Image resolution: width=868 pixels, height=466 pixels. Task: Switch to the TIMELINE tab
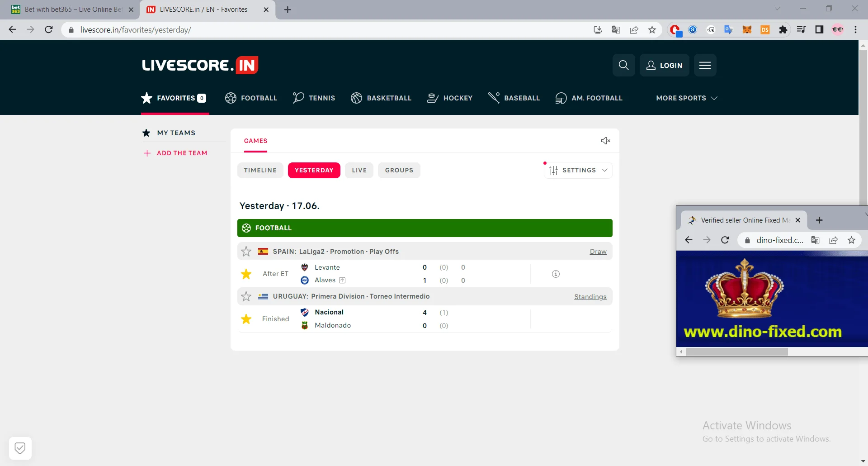(x=260, y=170)
